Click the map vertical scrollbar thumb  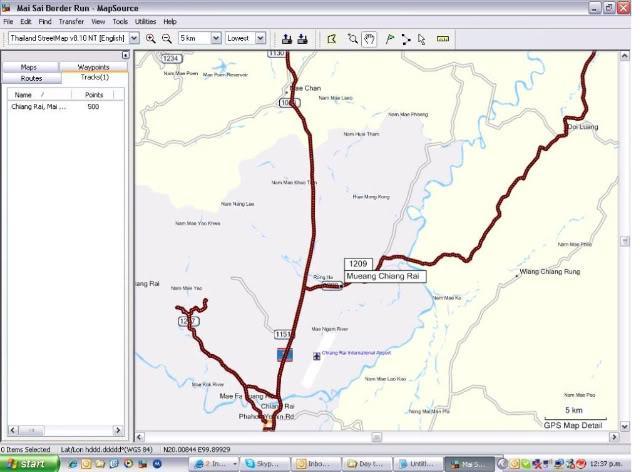(624, 241)
